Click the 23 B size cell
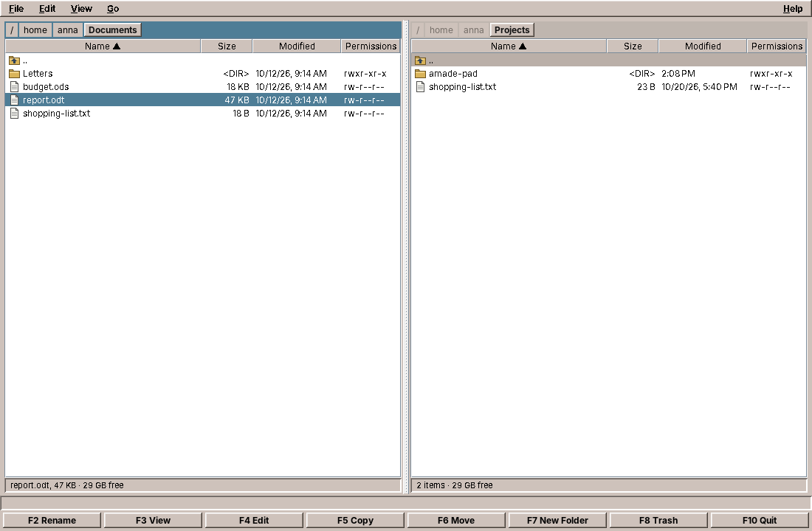Viewport: 812px width, 531px height. pyautogui.click(x=646, y=87)
